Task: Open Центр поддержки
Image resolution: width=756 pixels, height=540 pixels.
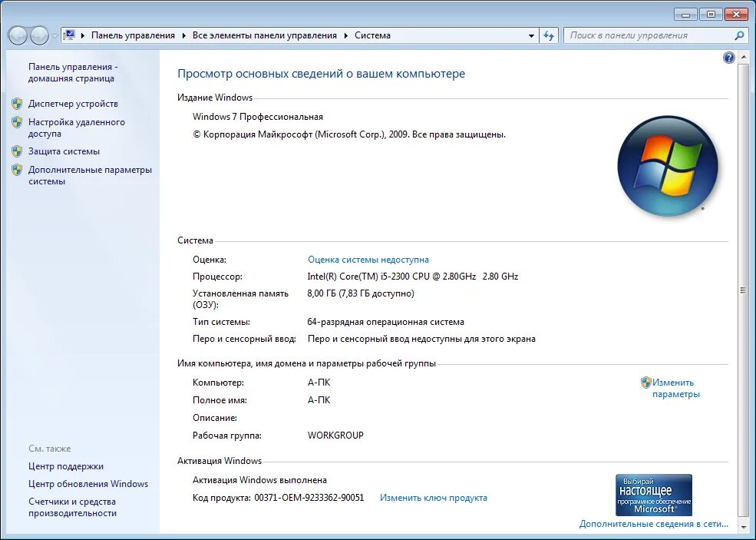Action: click(65, 466)
